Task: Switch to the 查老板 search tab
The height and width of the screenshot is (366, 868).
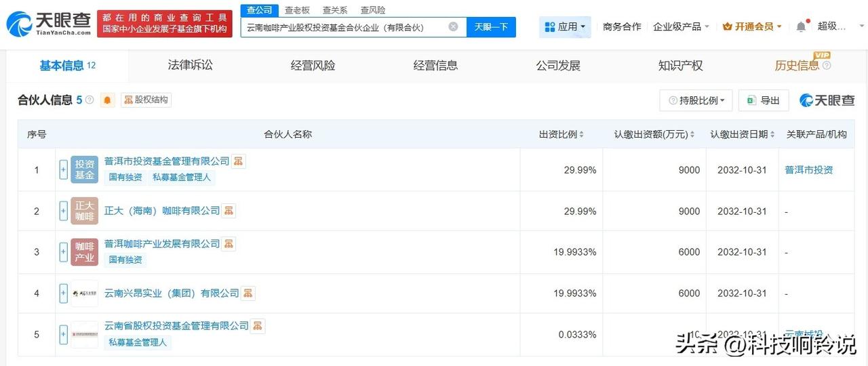Action: pyautogui.click(x=297, y=9)
